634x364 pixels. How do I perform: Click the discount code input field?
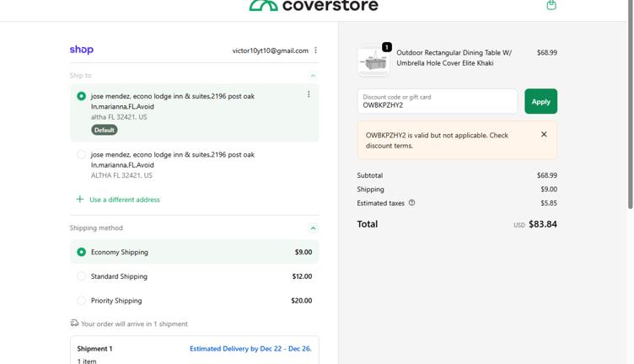coord(437,101)
